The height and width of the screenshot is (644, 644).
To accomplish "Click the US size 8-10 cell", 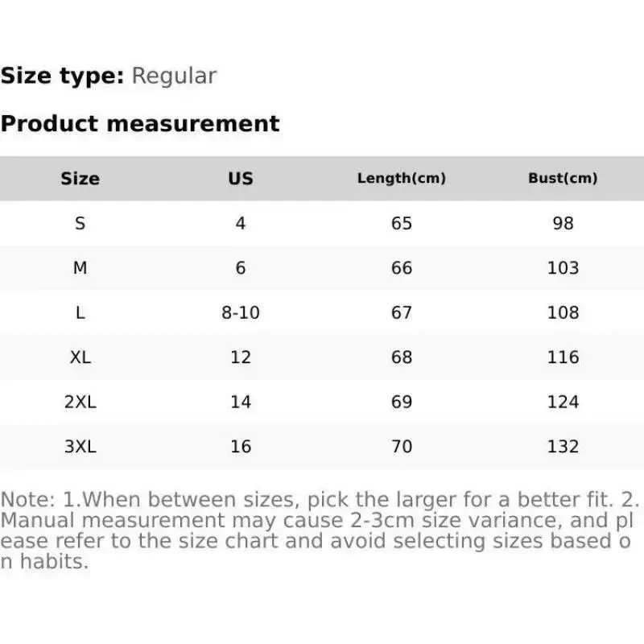I will (240, 312).
